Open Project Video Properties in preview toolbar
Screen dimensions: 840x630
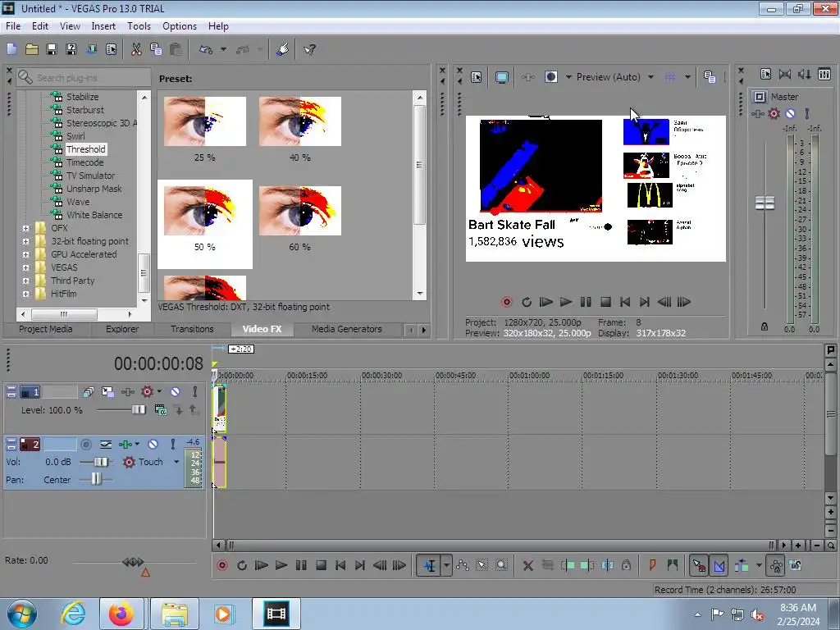point(477,77)
